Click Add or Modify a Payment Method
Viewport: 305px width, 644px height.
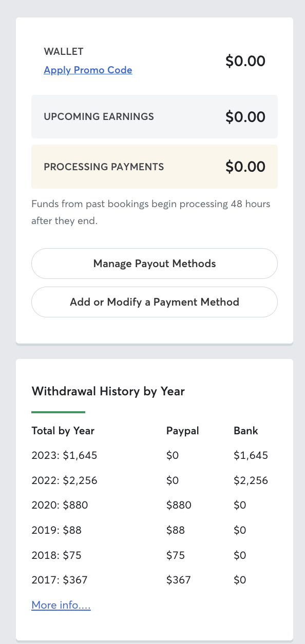154,302
